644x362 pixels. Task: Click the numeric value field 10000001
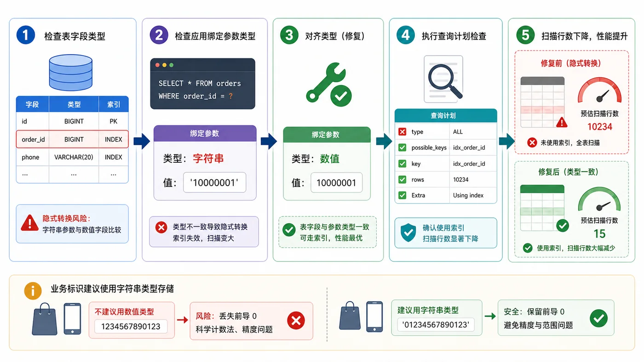click(336, 183)
